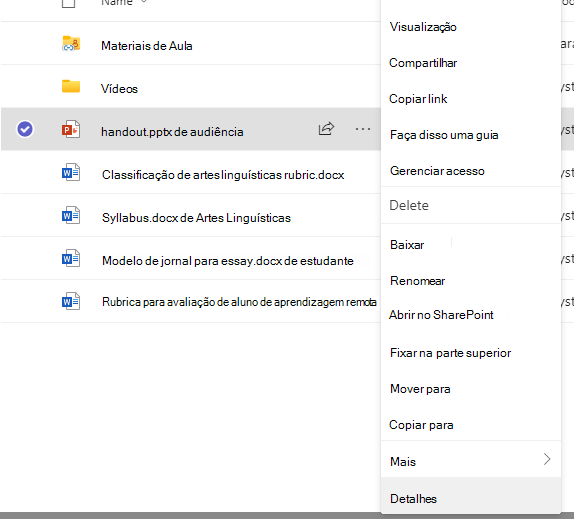
Task: Open the Vídeos folder by its name
Action: (119, 89)
